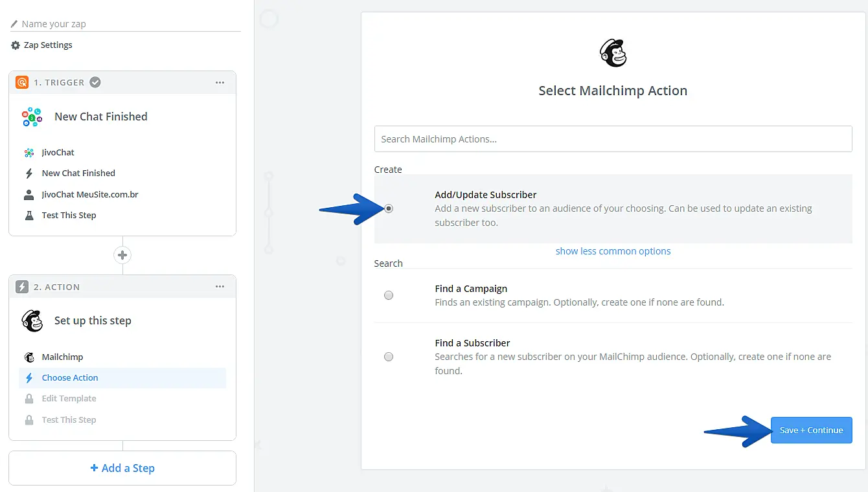Viewport: 868px width, 492px height.
Task: Open the JivoChat MeuSite.com.br account item
Action: [90, 194]
